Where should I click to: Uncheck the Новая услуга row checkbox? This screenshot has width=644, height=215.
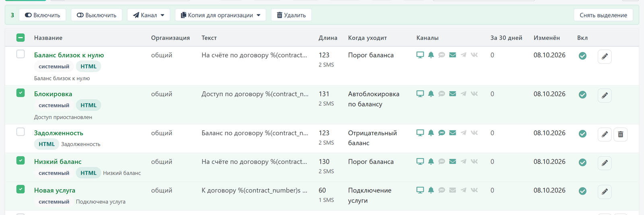[x=21, y=189]
